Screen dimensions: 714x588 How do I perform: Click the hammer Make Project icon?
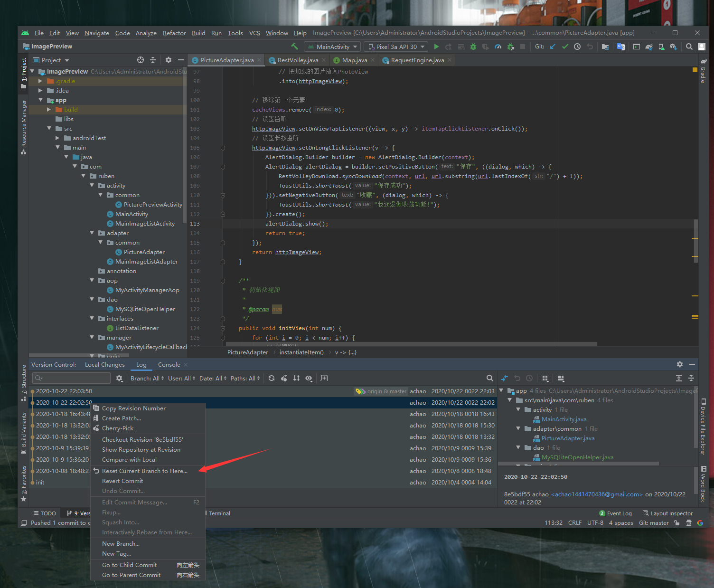(x=295, y=47)
